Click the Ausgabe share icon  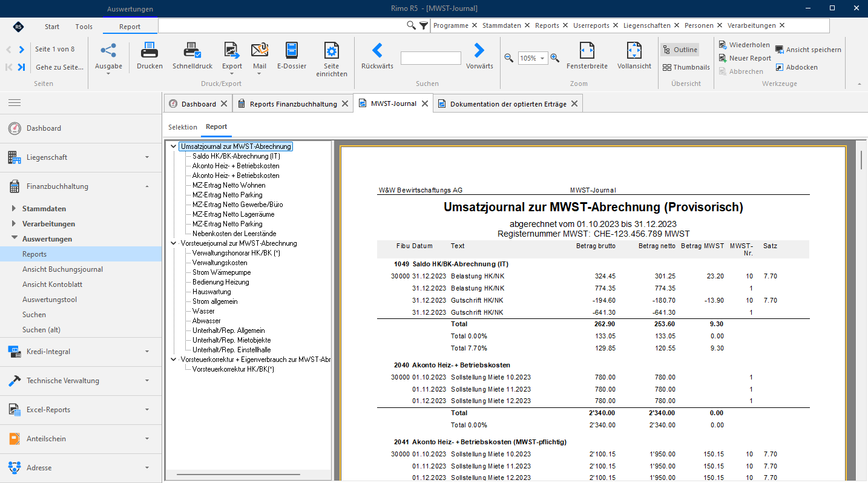click(x=108, y=50)
